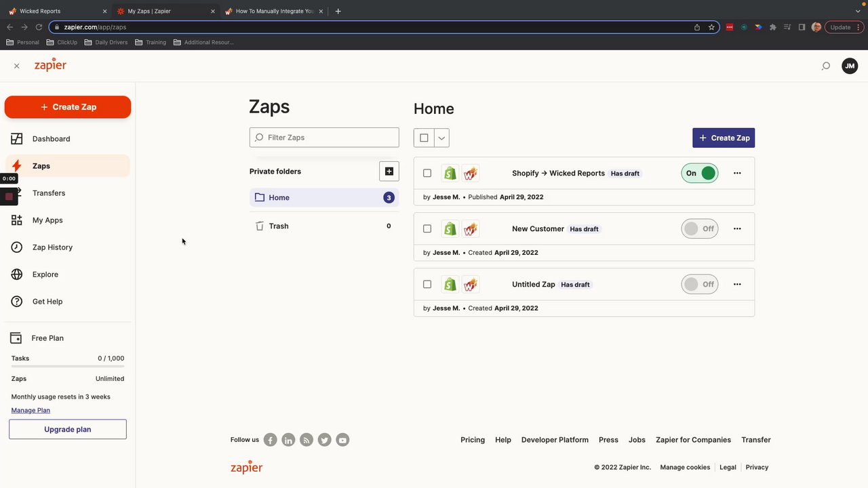
Task: Open more options for Shopify → Wicked Reports zap
Action: tap(737, 174)
